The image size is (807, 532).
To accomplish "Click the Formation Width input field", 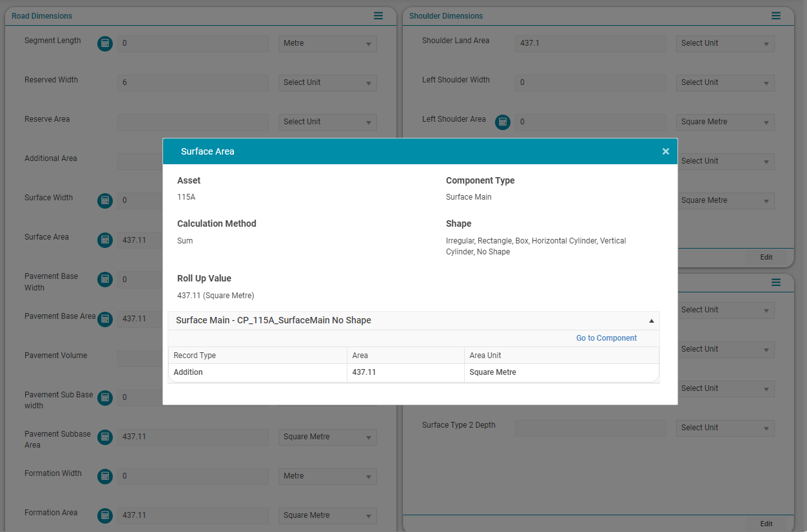I will pos(193,477).
